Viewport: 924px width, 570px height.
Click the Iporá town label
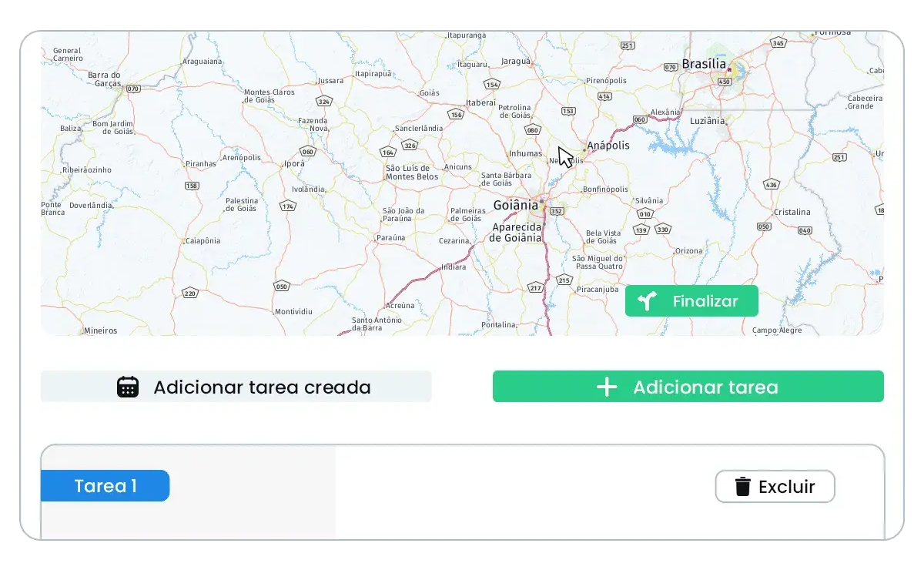point(294,164)
